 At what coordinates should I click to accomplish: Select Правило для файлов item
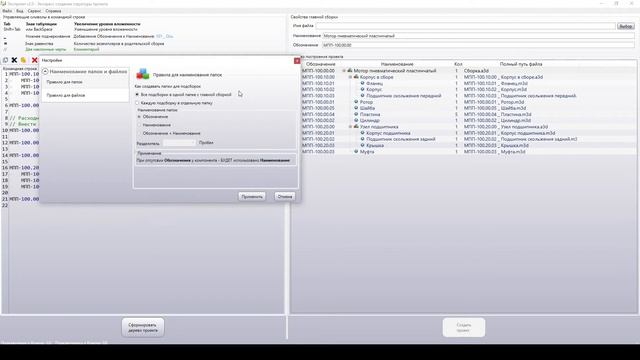[x=85, y=95]
